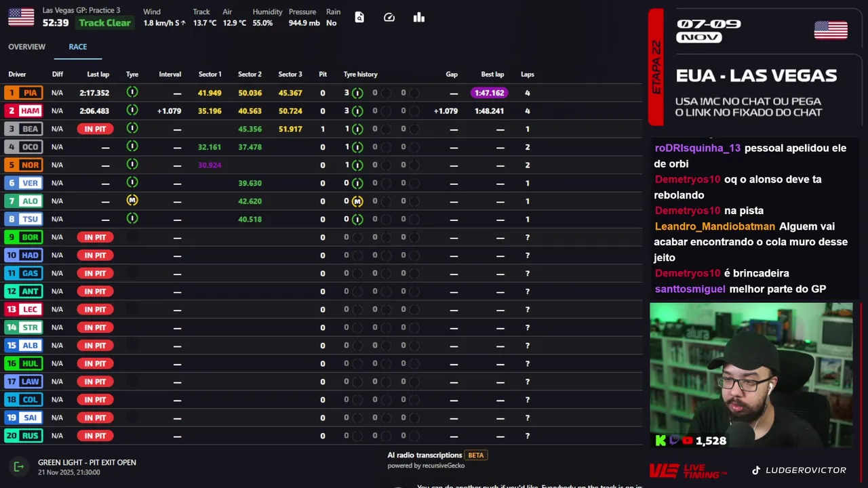This screenshot has width=868, height=488.
Task: Click the Kick logo in stream overlay
Action: [660, 441]
